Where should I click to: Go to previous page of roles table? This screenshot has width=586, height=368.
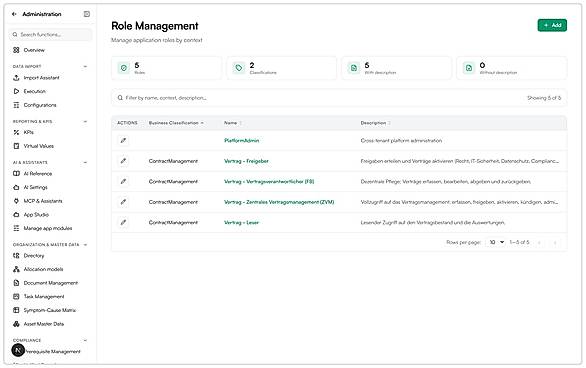click(x=539, y=243)
